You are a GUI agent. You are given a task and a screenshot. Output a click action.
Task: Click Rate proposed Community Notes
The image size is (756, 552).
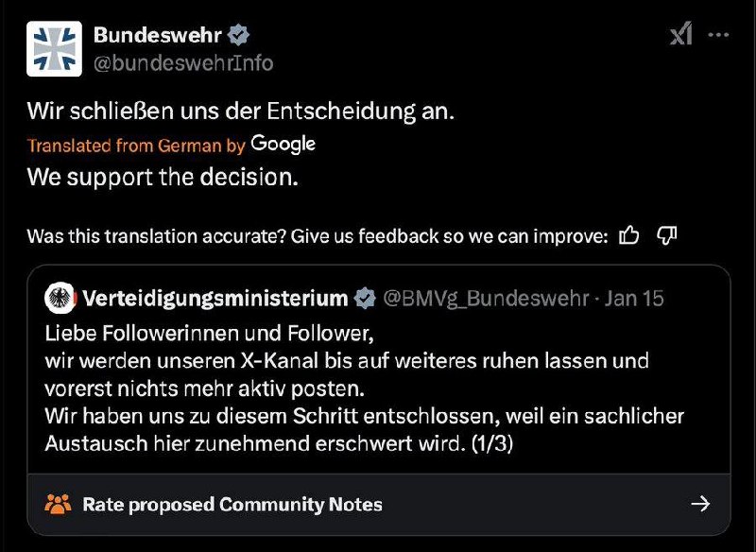coord(232,504)
